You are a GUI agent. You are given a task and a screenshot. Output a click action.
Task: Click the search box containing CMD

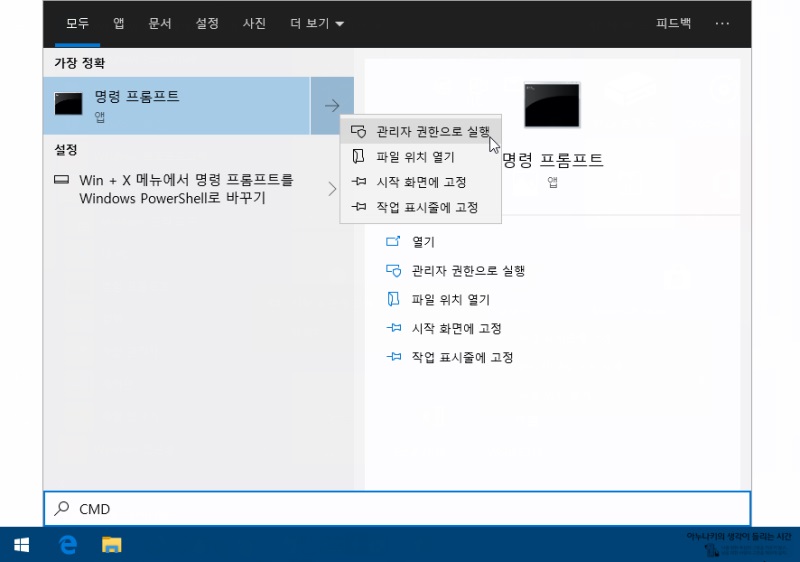(x=397, y=508)
